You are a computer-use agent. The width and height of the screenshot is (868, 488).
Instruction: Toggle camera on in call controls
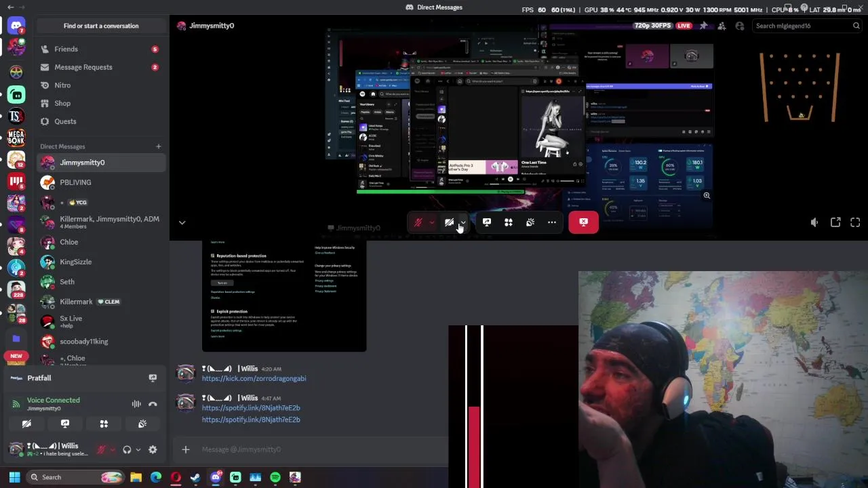(x=449, y=222)
